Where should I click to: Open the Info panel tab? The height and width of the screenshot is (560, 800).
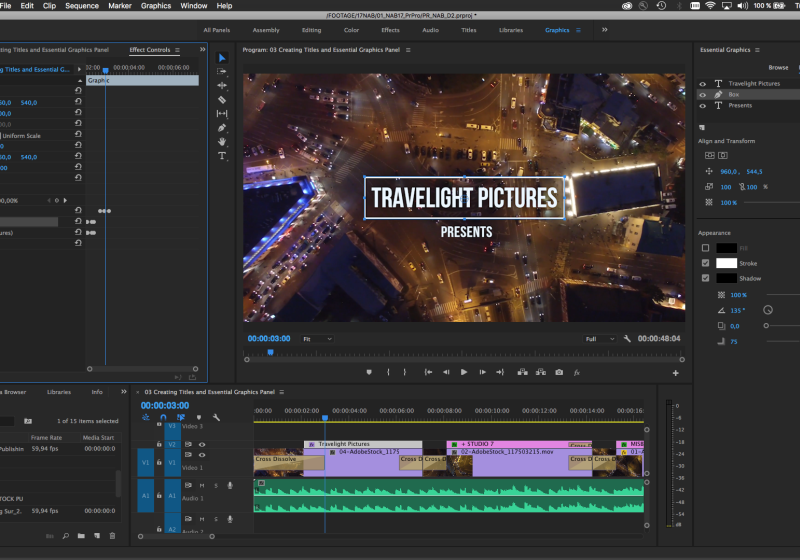pyautogui.click(x=97, y=392)
